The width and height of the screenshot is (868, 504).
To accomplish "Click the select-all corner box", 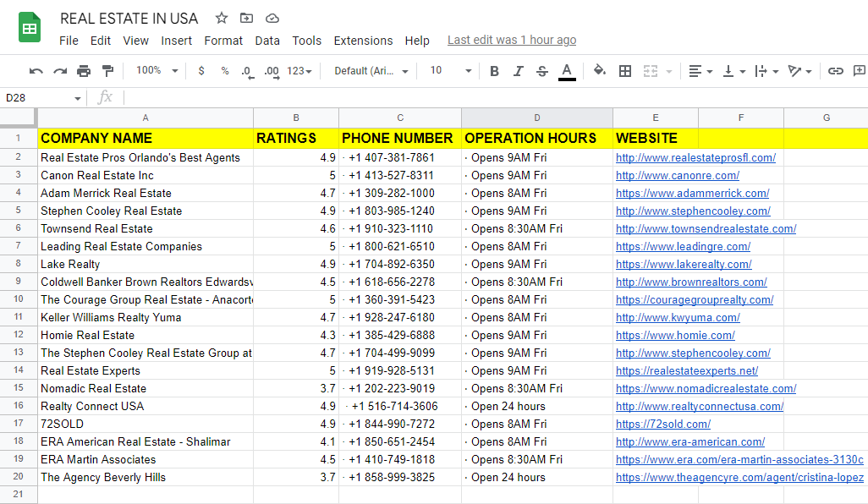I will [x=19, y=118].
